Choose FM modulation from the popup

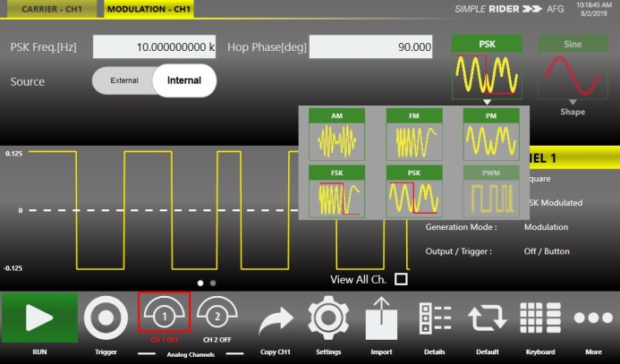[414, 135]
